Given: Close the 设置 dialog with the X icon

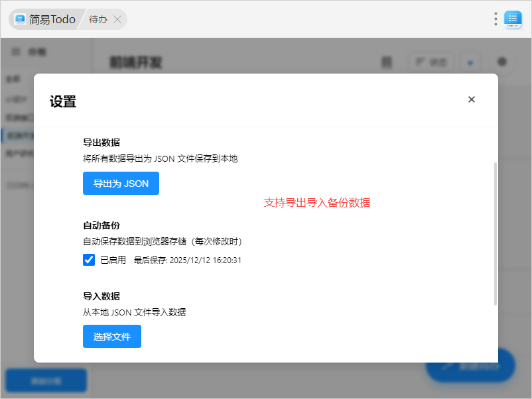Looking at the screenshot, I should [x=472, y=99].
